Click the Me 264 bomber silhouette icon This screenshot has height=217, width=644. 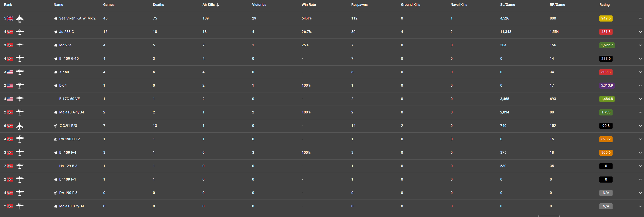[x=20, y=45]
